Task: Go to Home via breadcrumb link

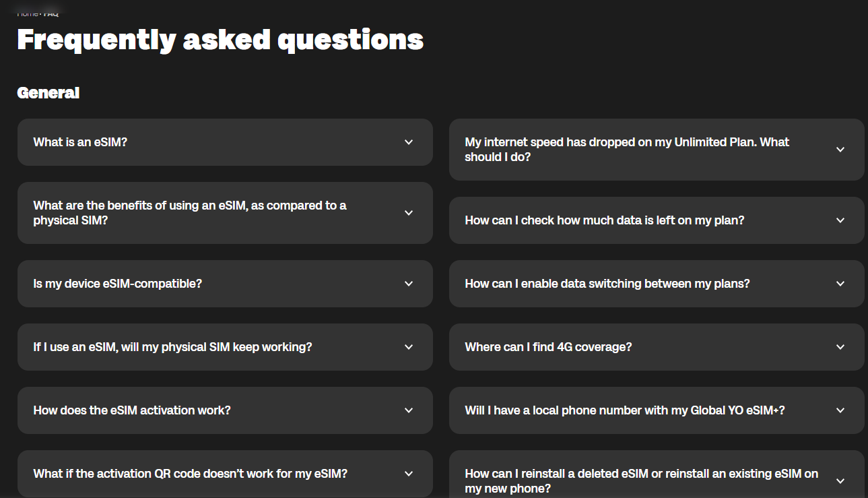Action: coord(27,13)
